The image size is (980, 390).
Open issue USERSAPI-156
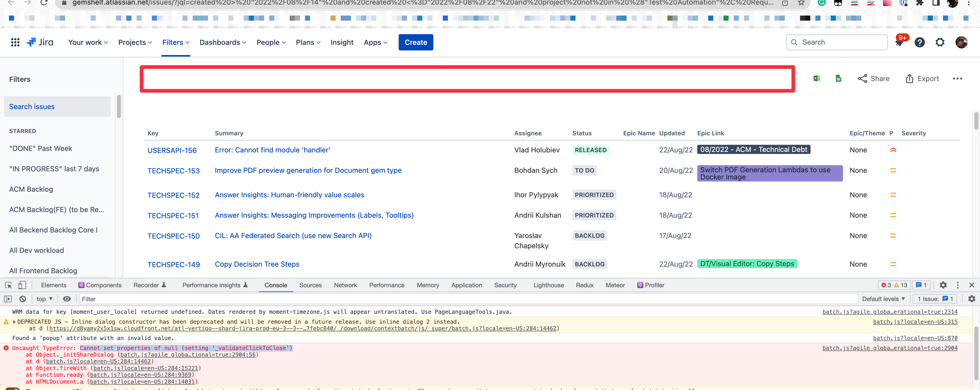click(172, 150)
